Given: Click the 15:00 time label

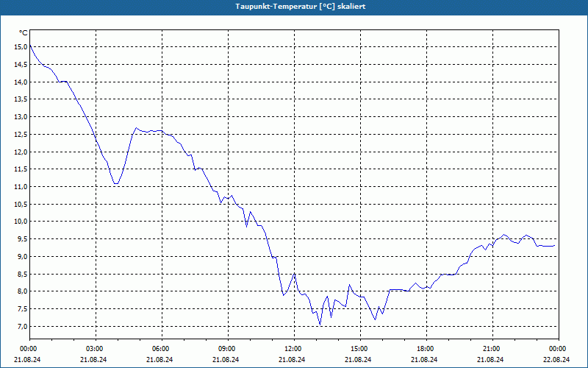Looking at the screenshot, I should (358, 349).
